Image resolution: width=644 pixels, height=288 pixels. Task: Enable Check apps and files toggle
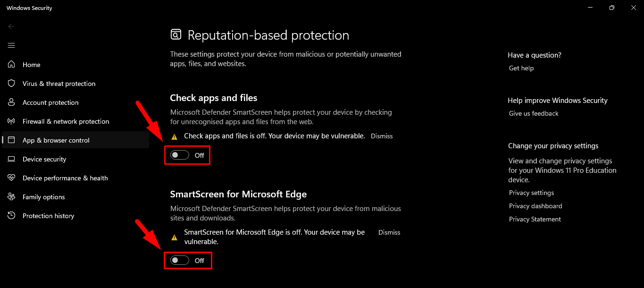click(x=179, y=155)
